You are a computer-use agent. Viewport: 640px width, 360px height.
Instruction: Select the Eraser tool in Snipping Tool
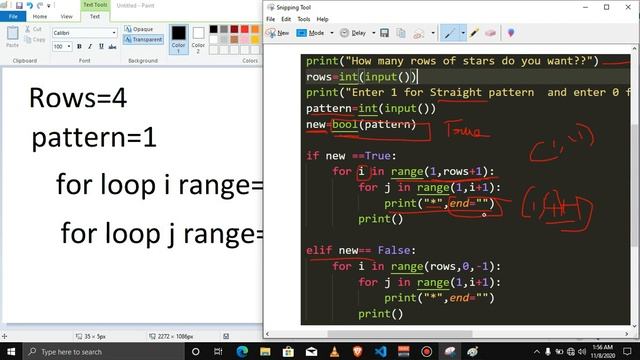[x=491, y=33]
